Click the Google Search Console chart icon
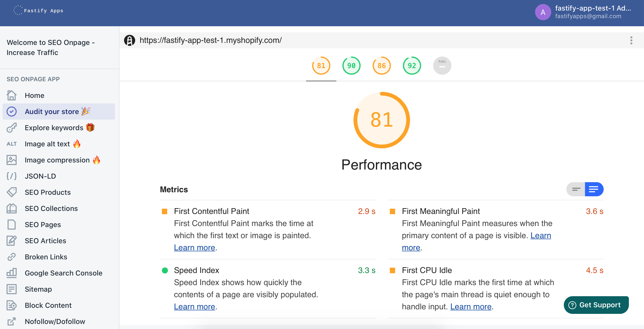The height and width of the screenshot is (329, 644). (x=12, y=273)
